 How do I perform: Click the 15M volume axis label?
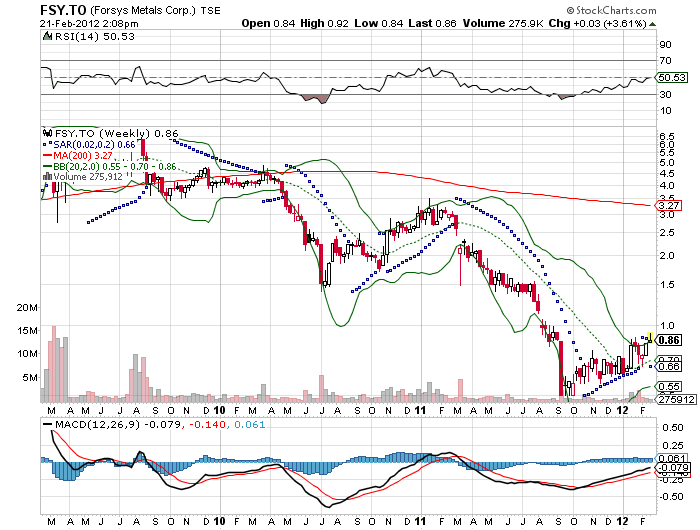coord(27,331)
